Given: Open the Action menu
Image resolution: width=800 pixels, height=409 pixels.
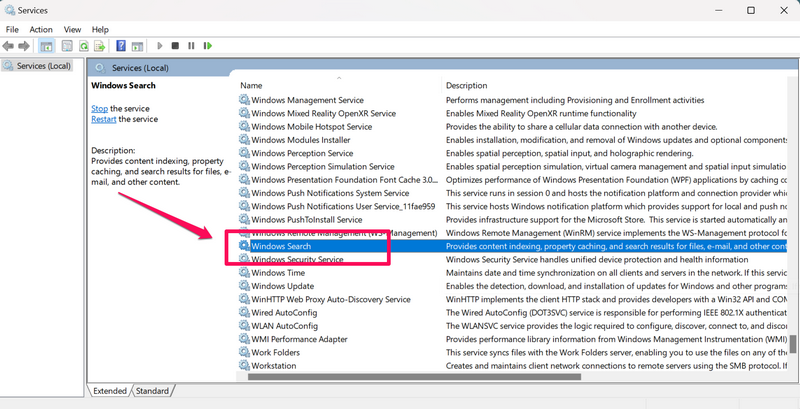Looking at the screenshot, I should [41, 30].
